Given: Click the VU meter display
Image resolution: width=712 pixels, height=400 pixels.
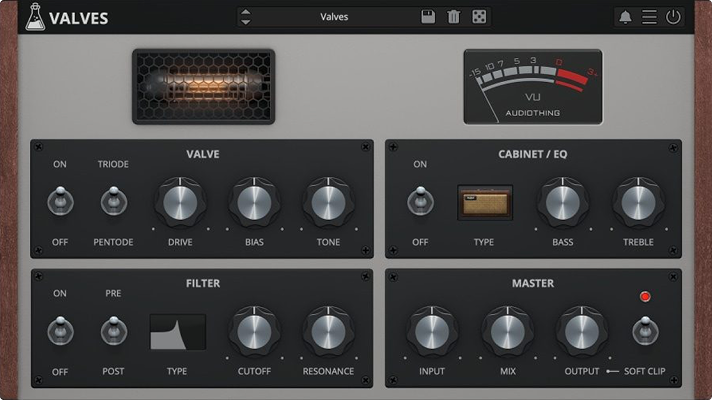Looking at the screenshot, I should (x=533, y=87).
